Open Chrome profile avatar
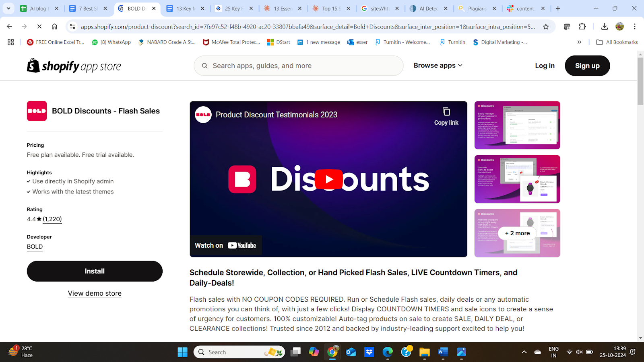The width and height of the screenshot is (644, 362). tap(619, 27)
